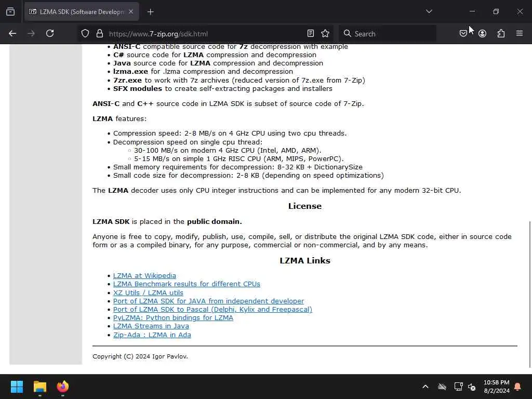The height and width of the screenshot is (399, 532).
Task: Open Zip-Ada : LZMA in Ada link
Action: [x=152, y=335]
